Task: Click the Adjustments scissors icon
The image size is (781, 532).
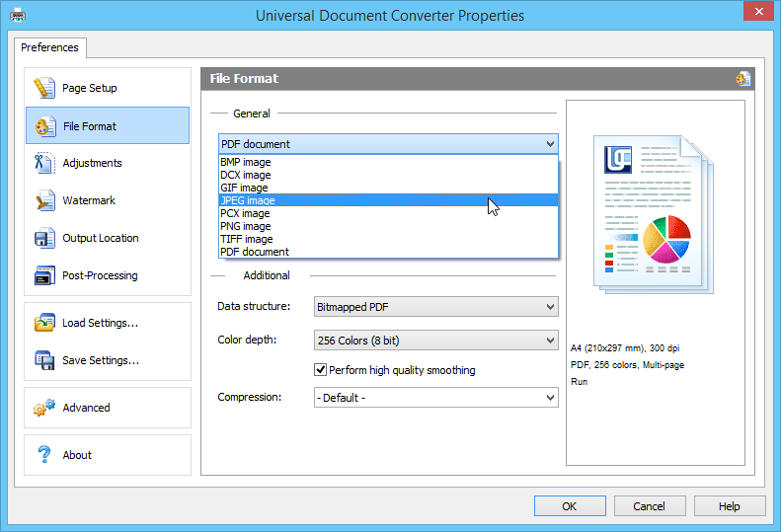Action: point(44,163)
